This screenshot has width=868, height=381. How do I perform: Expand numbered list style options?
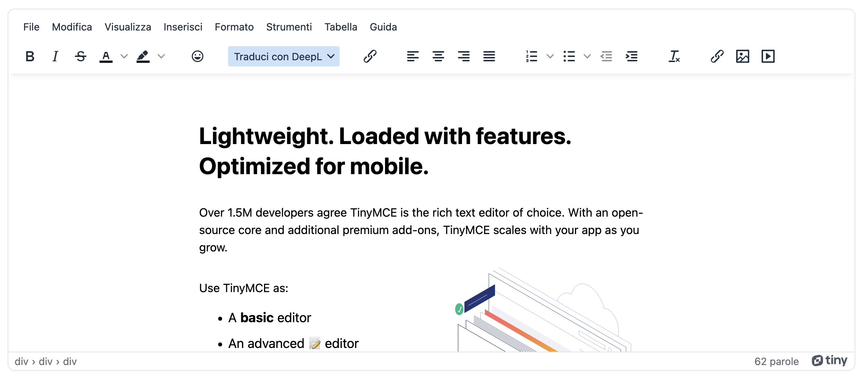click(550, 56)
